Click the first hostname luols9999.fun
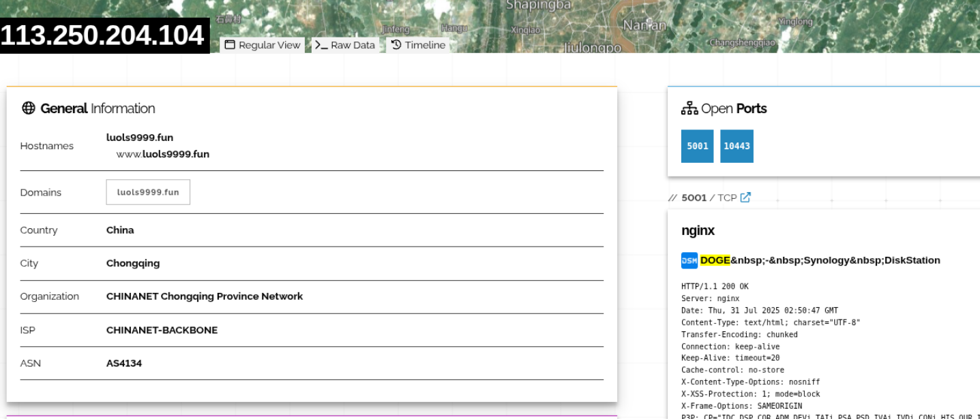Viewport: 980px width, 419px height. (140, 138)
